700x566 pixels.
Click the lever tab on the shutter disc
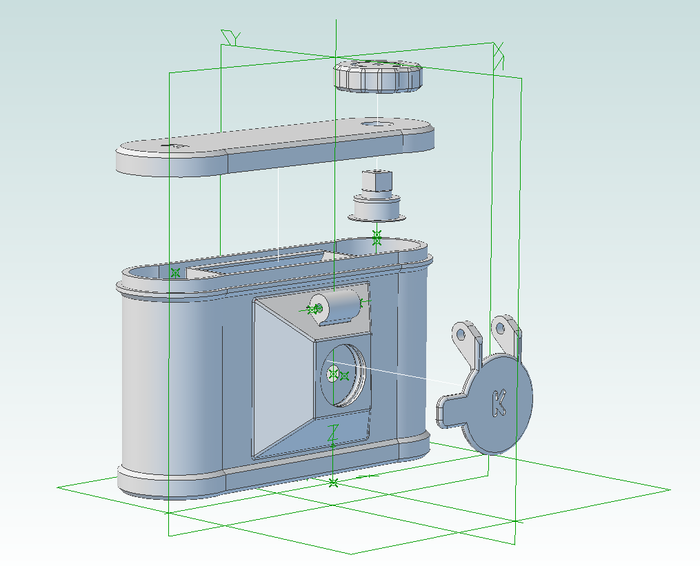(x=450, y=409)
